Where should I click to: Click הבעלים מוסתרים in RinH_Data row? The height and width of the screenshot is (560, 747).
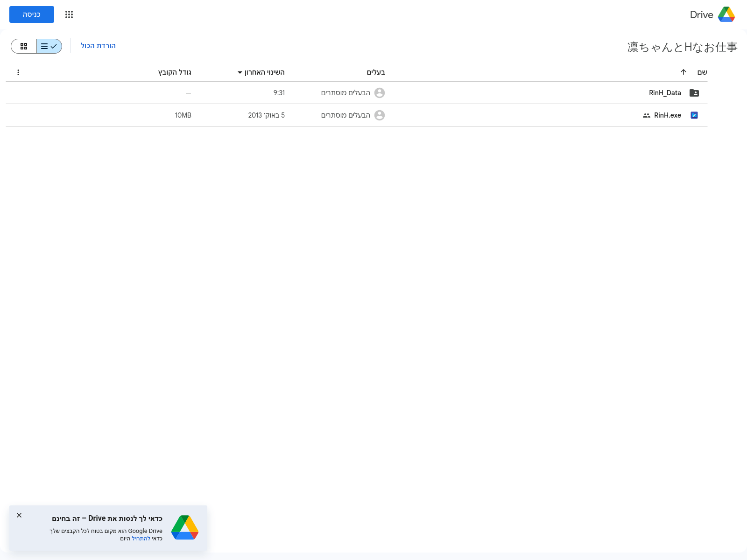click(x=345, y=93)
